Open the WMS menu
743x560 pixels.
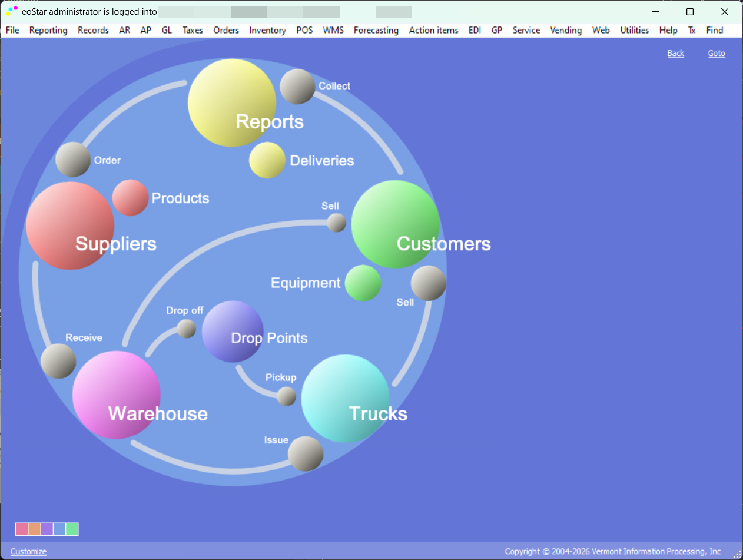(x=333, y=30)
